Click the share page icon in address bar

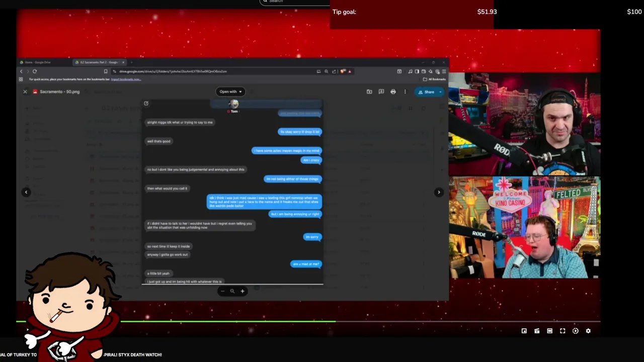point(334,71)
